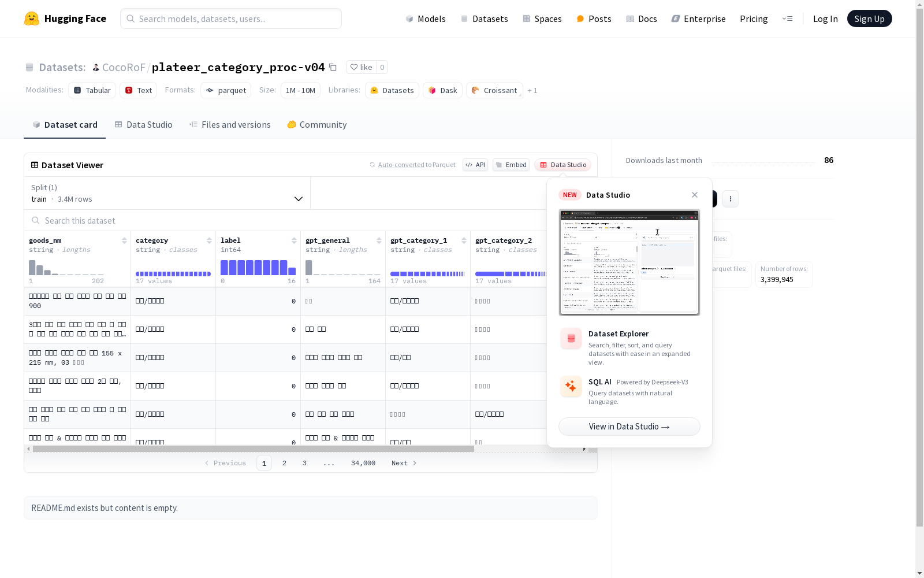
Task: Open Enterprise page
Action: pos(699,18)
